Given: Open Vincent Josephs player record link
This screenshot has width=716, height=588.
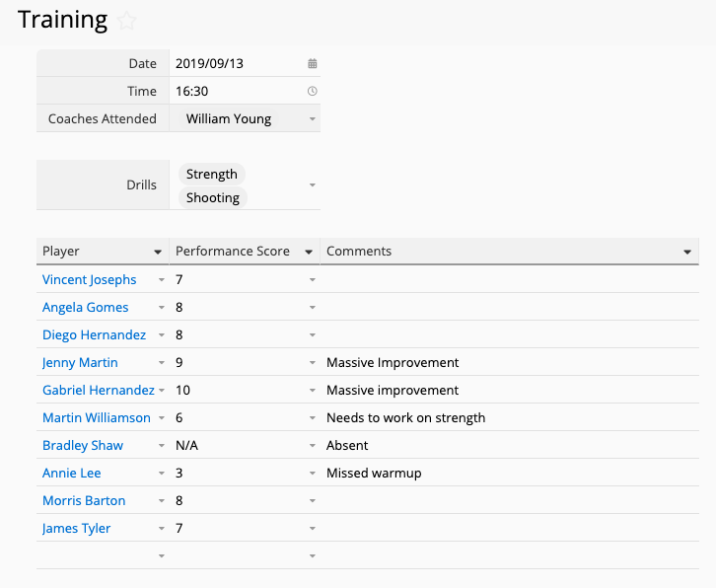Looking at the screenshot, I should 90,280.
